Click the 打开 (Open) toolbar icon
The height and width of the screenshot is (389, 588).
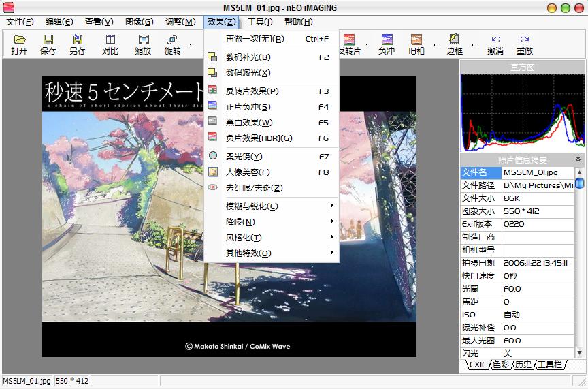point(20,44)
